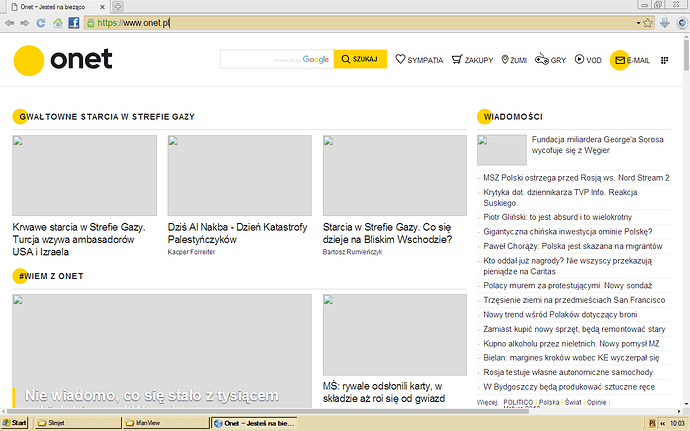
Task: Read Starcia w Strefie Gazy. Co się dzieje article
Action: pyautogui.click(x=387, y=233)
